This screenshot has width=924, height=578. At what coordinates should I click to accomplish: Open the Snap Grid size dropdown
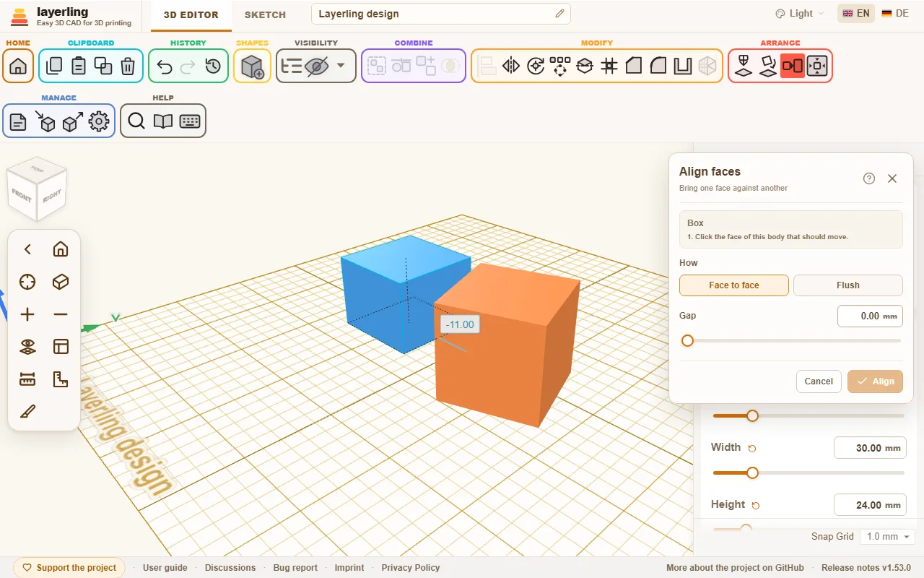(888, 537)
